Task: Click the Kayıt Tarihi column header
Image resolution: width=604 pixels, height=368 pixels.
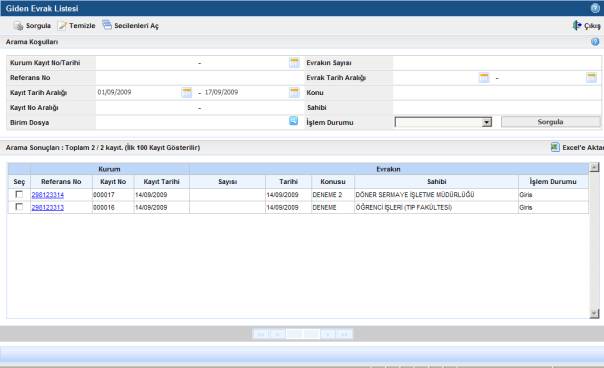Action: coord(161,181)
